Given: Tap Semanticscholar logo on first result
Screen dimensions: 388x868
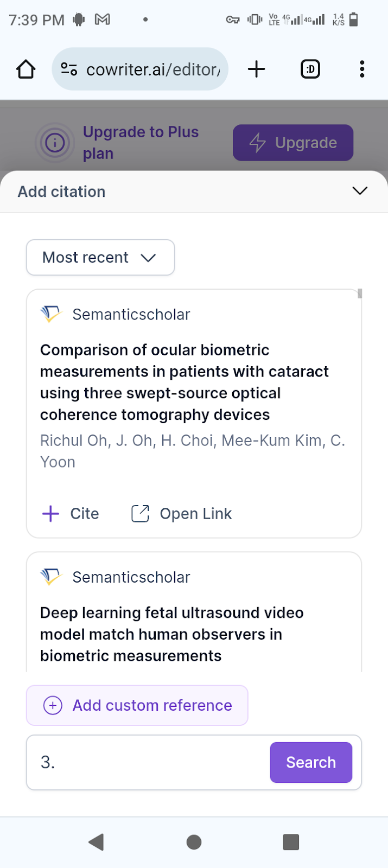Looking at the screenshot, I should [x=51, y=314].
